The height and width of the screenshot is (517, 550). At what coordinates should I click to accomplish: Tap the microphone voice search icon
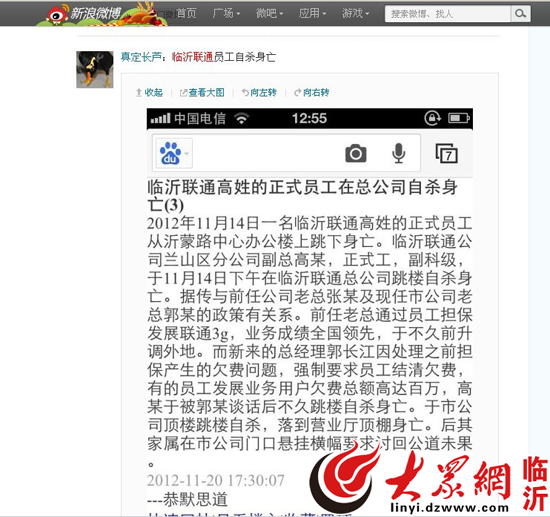398,153
